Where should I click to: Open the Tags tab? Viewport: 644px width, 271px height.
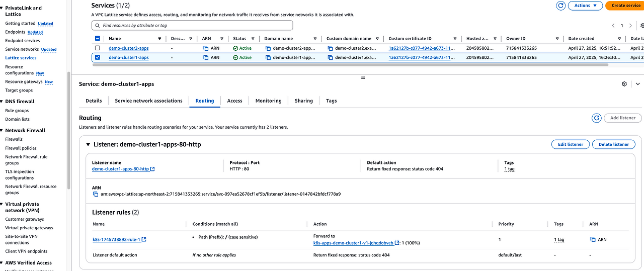[x=331, y=101]
